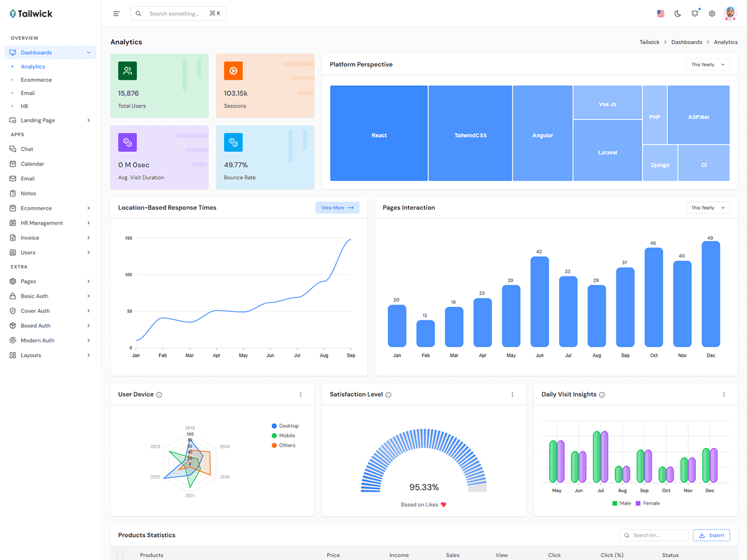Open the user avatar profile menu
Screen dimensions: 747x560
tap(730, 14)
